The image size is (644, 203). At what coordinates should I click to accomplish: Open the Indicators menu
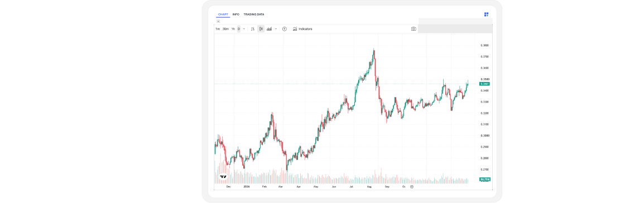point(302,29)
